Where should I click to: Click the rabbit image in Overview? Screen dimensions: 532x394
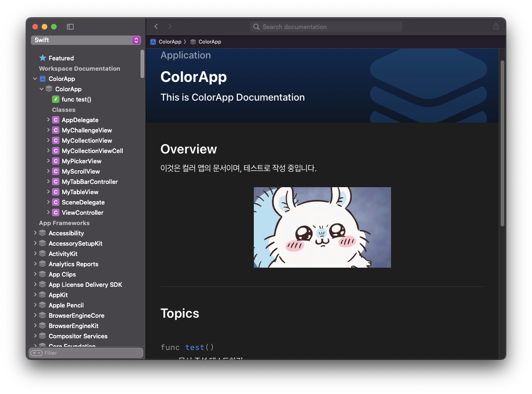pyautogui.click(x=322, y=227)
